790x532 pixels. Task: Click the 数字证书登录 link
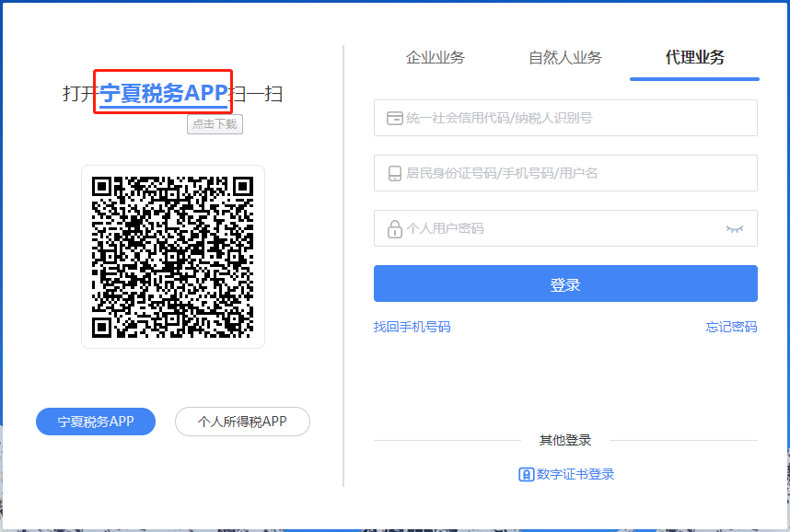tap(575, 474)
